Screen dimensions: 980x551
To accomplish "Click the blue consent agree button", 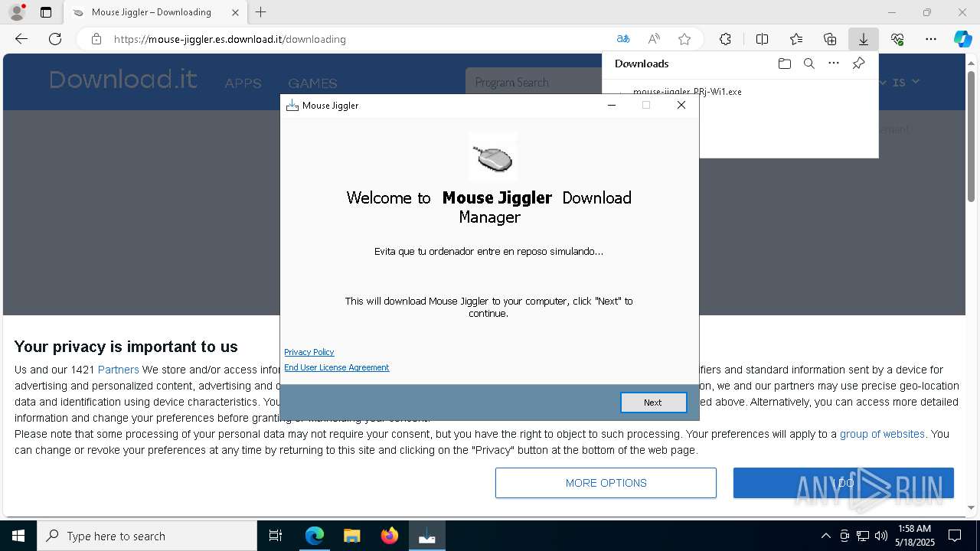I will point(843,483).
